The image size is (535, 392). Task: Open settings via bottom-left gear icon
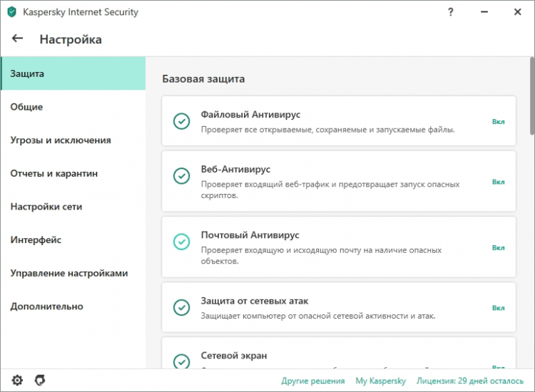(17, 380)
